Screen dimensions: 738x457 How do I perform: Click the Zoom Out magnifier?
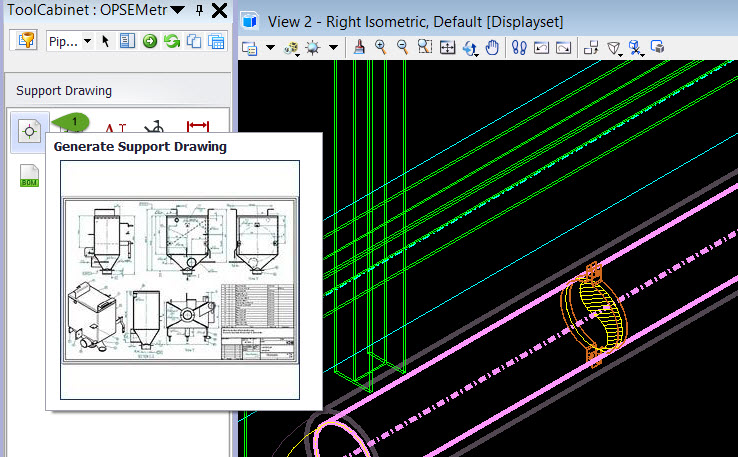pos(402,47)
